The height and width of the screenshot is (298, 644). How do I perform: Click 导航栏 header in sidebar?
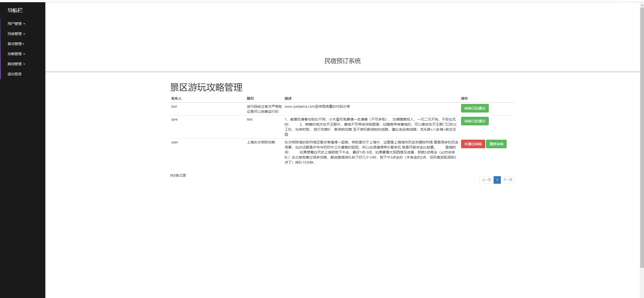tap(15, 10)
